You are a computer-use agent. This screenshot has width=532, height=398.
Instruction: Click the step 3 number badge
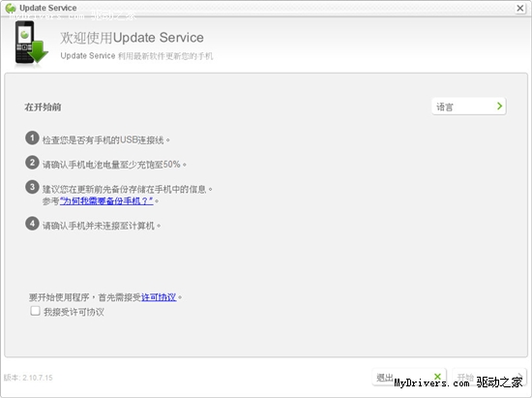32,187
